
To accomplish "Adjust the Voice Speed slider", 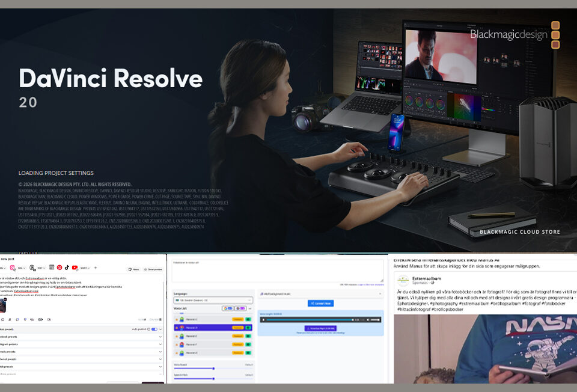I will (x=213, y=368).
